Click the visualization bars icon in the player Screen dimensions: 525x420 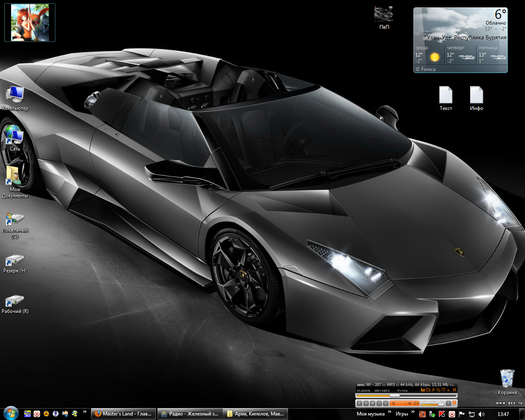point(423,390)
